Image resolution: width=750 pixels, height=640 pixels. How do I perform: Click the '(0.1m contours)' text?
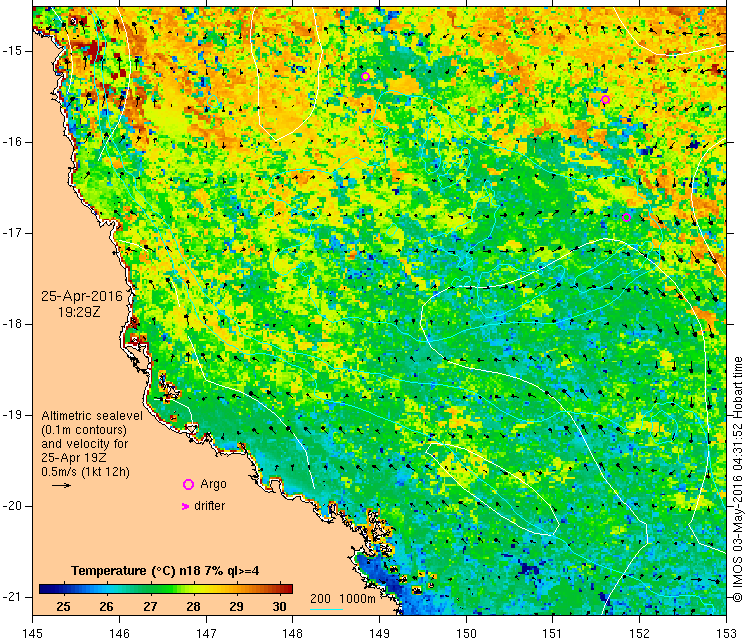pyautogui.click(x=84, y=430)
